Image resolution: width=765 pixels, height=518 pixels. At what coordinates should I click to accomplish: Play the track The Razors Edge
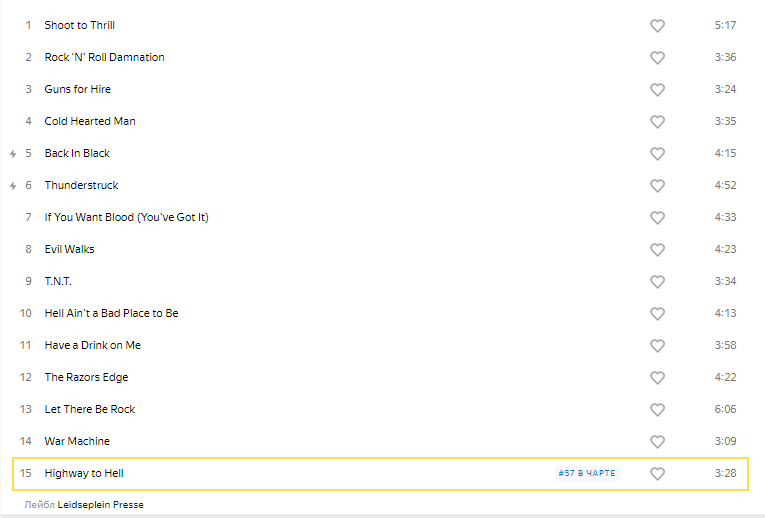click(x=86, y=377)
